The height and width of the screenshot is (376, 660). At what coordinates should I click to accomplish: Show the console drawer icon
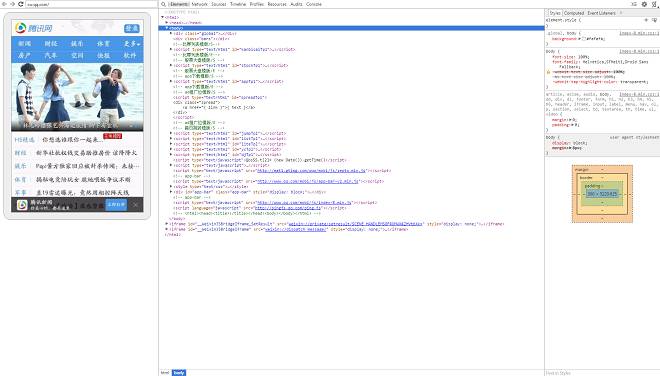point(634,4)
